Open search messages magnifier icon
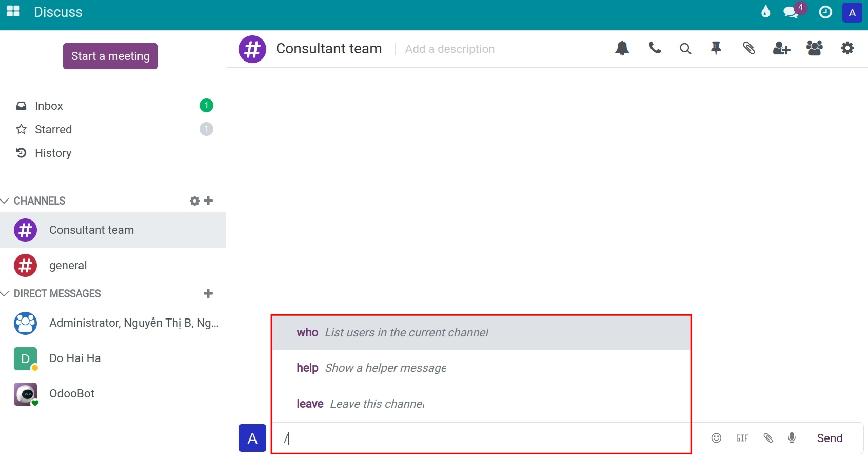Viewport: 868px width, 459px height. pos(685,49)
